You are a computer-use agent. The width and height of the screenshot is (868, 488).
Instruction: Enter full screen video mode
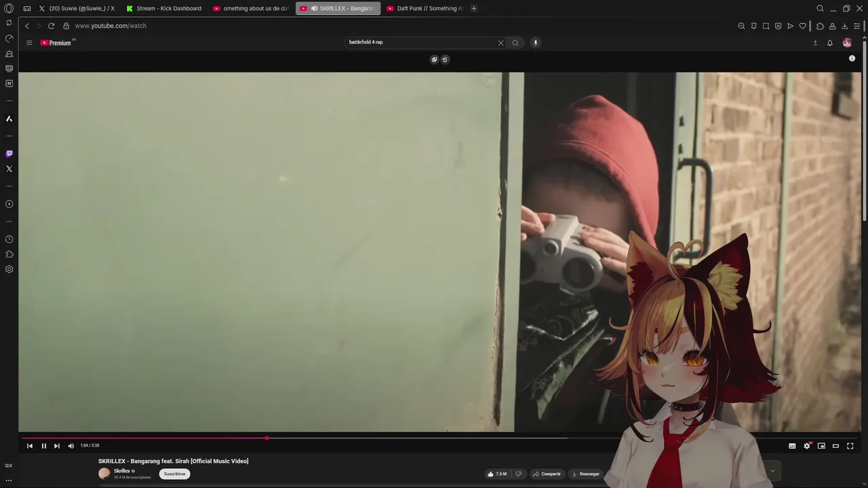850,446
